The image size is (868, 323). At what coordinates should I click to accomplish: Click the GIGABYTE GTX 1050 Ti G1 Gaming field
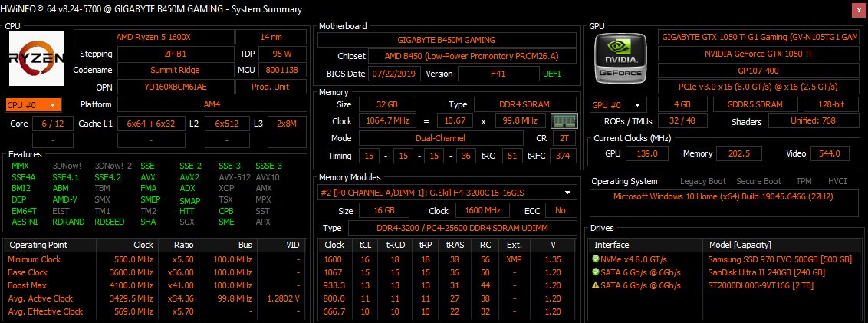tap(758, 37)
